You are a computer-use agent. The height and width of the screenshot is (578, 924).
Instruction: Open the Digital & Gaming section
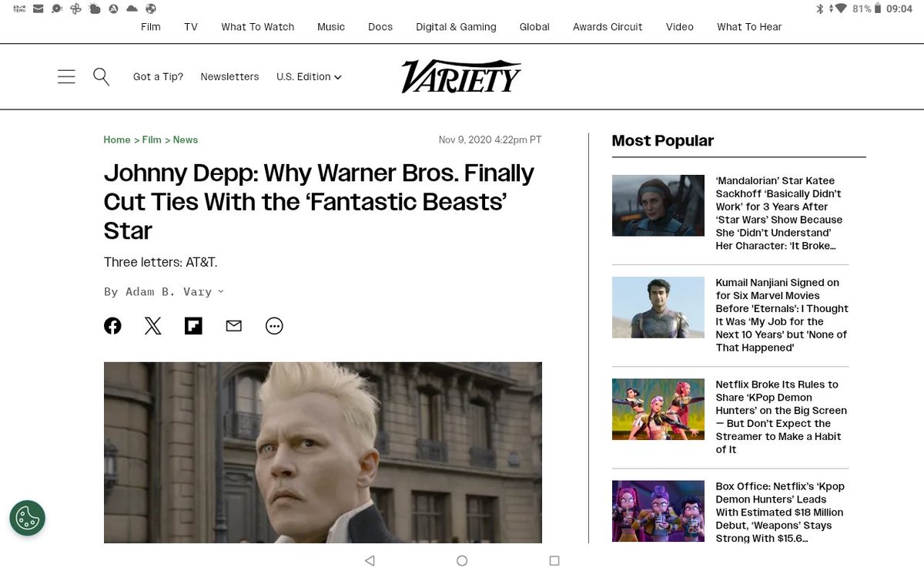456,27
